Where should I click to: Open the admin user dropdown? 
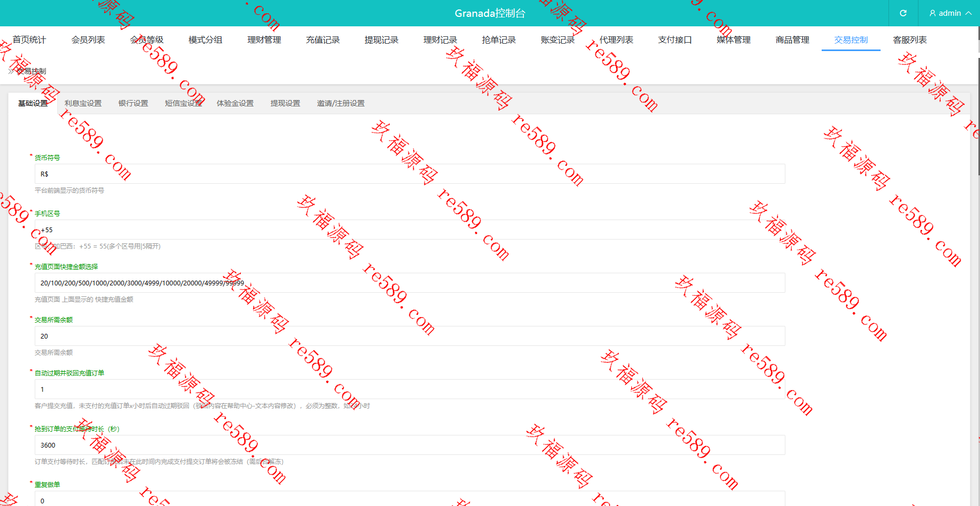pos(950,13)
